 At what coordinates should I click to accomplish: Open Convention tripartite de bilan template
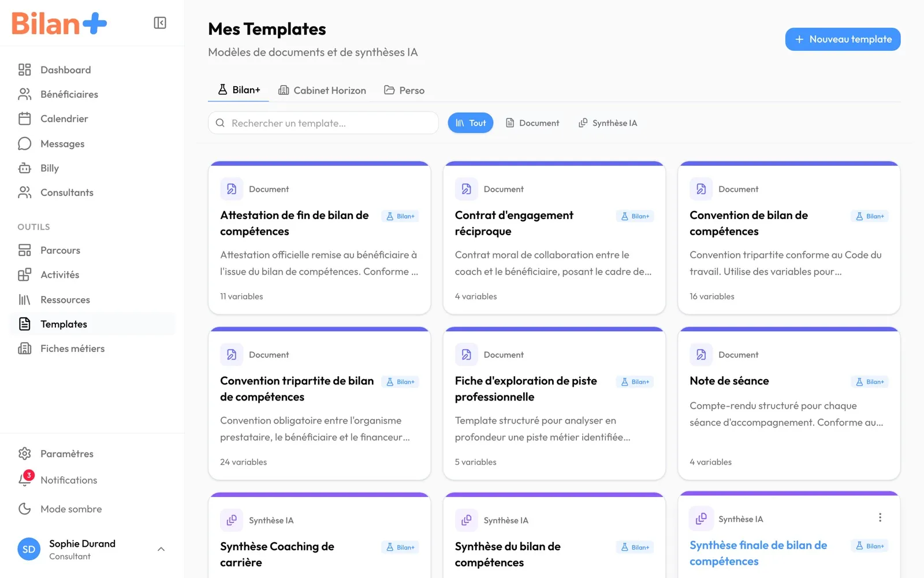[319, 403]
